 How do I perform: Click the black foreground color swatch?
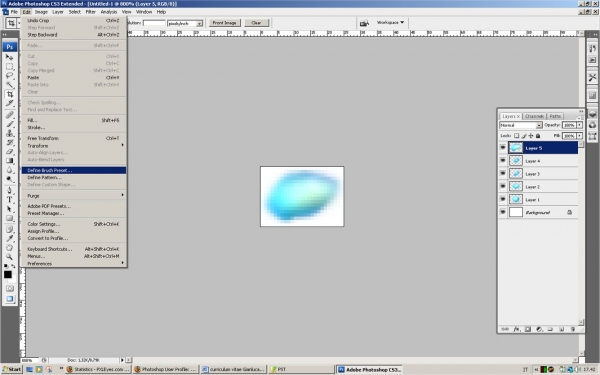8,275
